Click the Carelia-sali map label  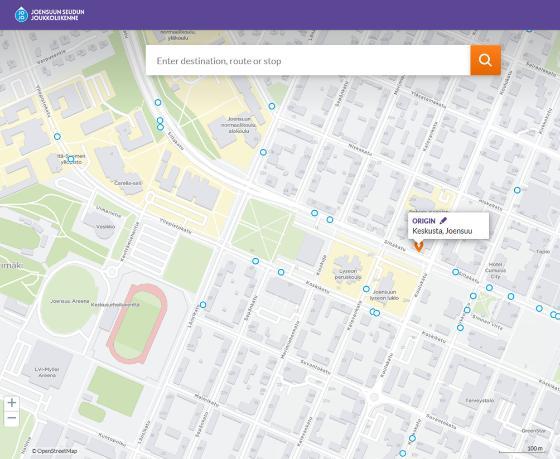128,183
